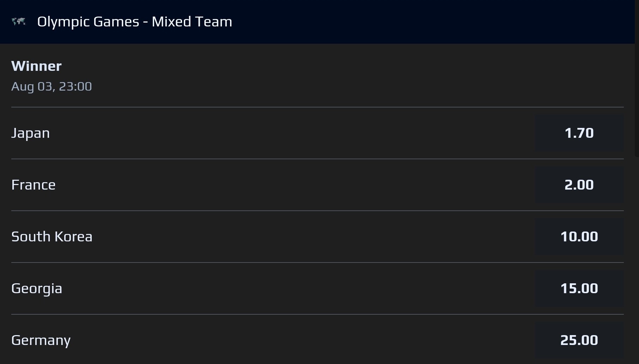Click the world map icon in header
The width and height of the screenshot is (639, 364).
pyautogui.click(x=19, y=22)
